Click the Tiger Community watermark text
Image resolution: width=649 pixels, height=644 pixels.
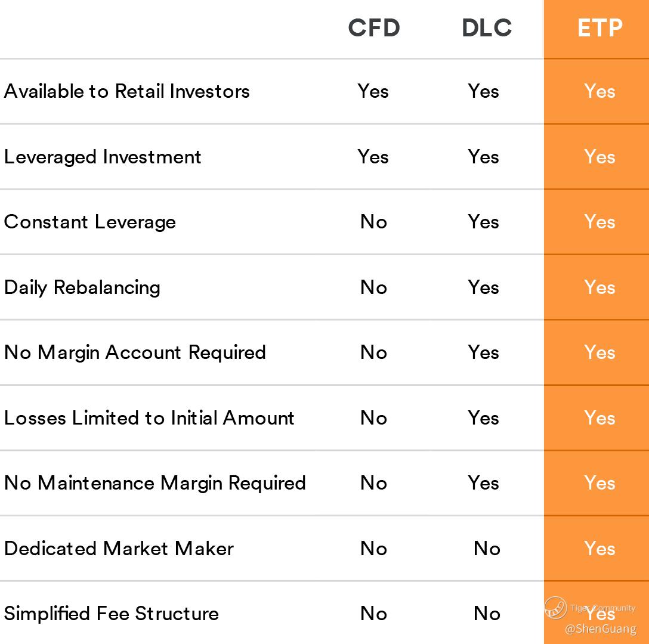[602, 608]
